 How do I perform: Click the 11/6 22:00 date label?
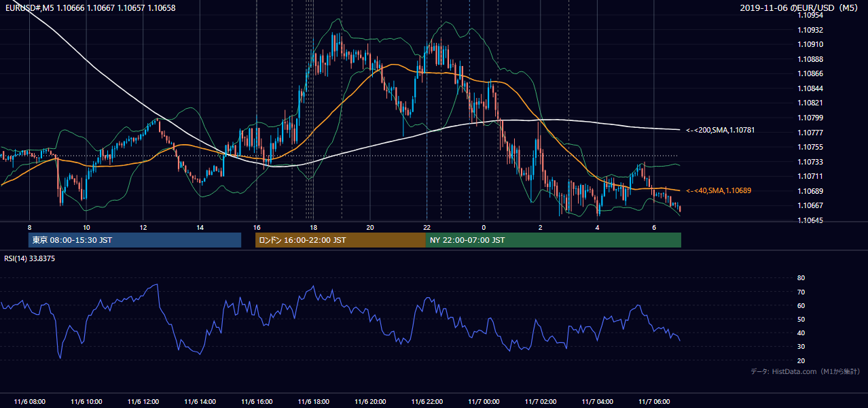click(x=427, y=402)
